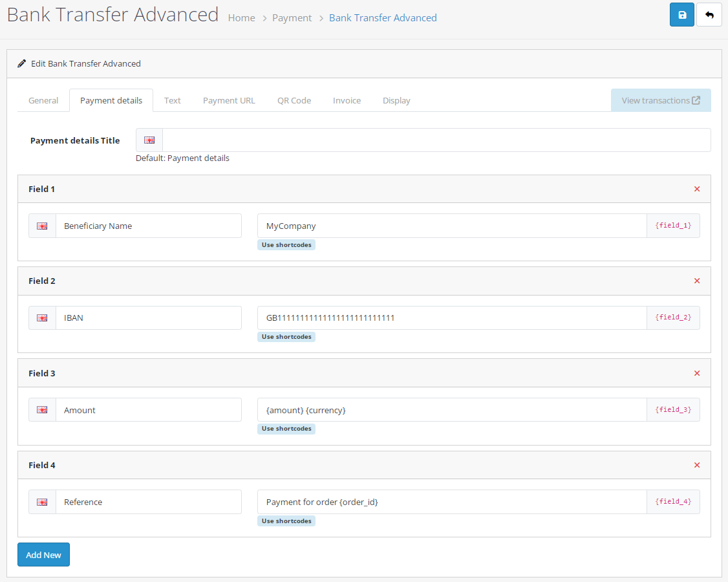The width and height of the screenshot is (728, 582).
Task: Switch to the Invoice tab
Action: click(x=347, y=100)
